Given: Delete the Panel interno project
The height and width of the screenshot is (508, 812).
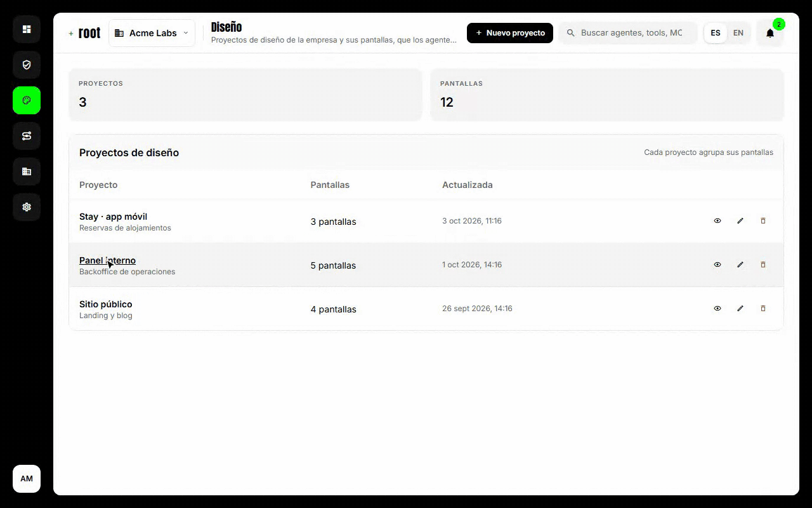Looking at the screenshot, I should (763, 265).
